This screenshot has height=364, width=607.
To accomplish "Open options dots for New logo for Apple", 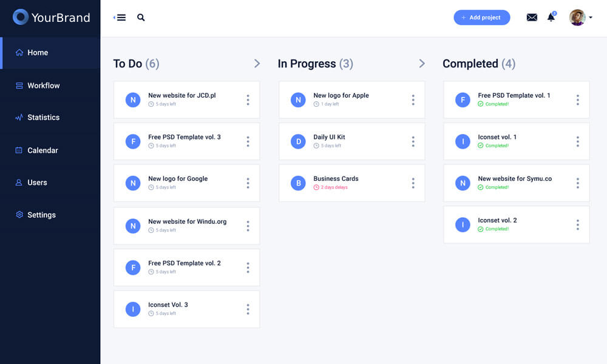I will (x=413, y=100).
